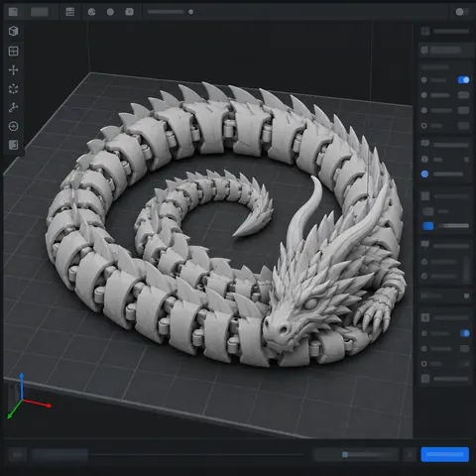Enable the fourth toggle beside the hollow ring icon

(463, 126)
